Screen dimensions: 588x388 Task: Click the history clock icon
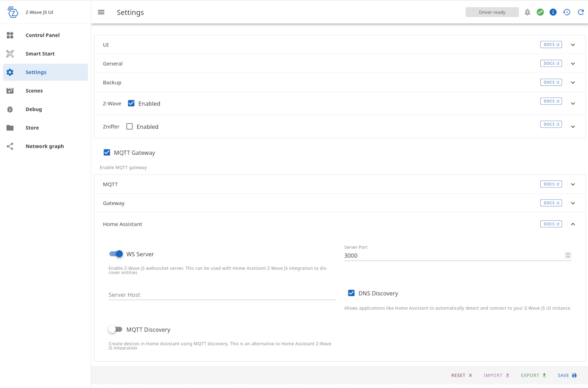tap(567, 12)
